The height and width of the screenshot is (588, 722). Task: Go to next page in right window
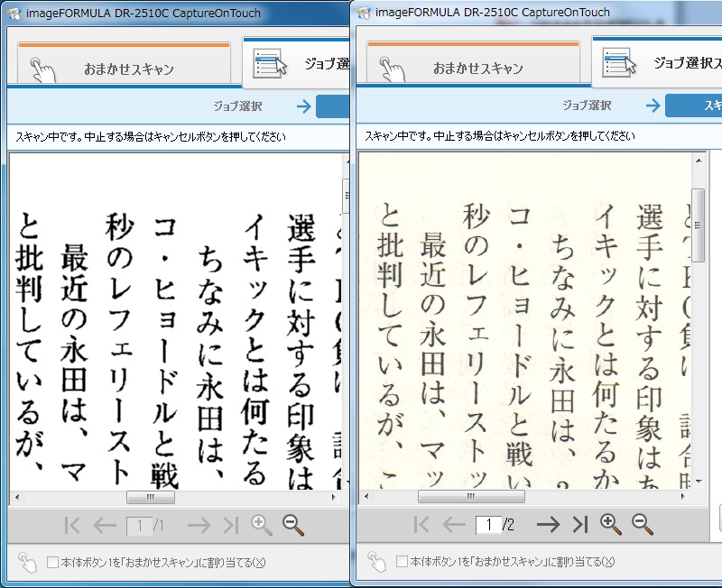(x=548, y=524)
